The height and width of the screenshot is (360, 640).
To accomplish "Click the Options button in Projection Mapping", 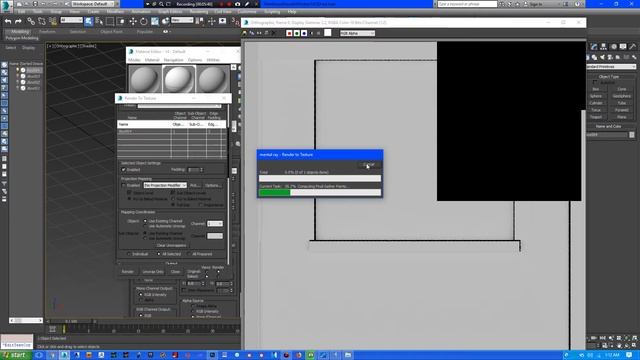I will pos(213,185).
